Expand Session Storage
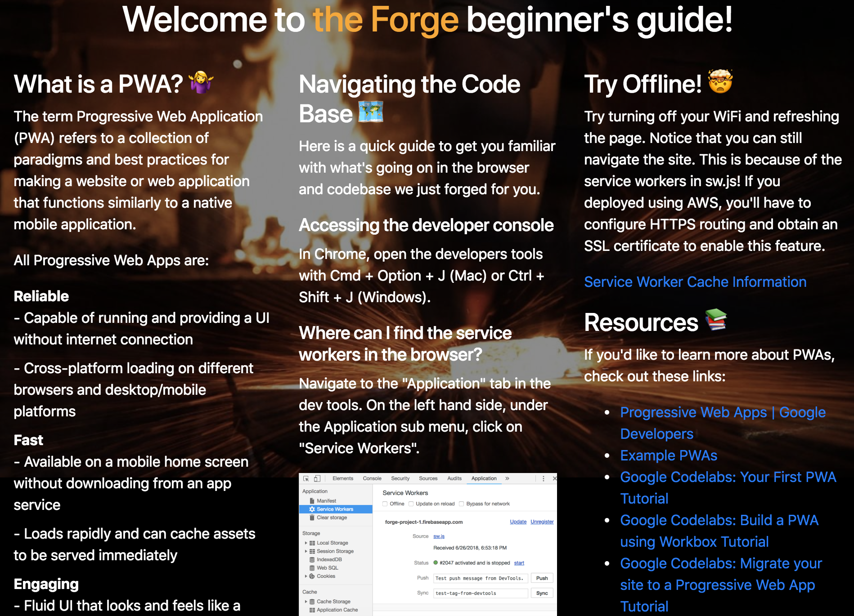 [x=306, y=551]
